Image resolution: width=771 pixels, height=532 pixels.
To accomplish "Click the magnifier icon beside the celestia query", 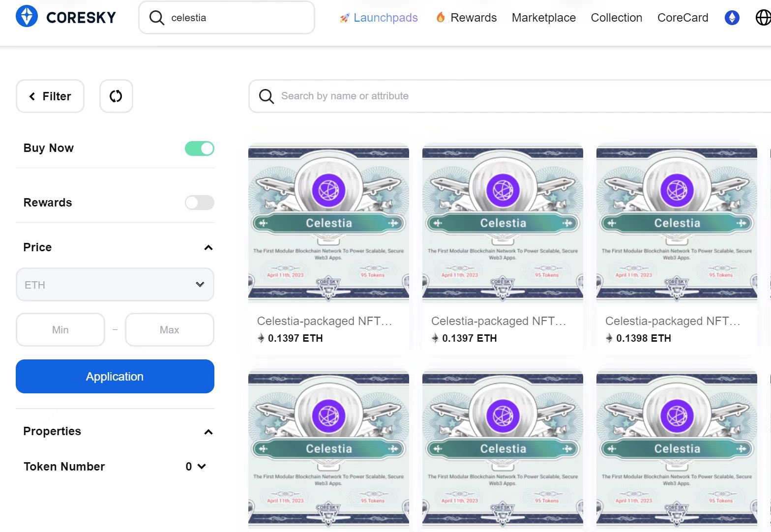I will pos(156,18).
